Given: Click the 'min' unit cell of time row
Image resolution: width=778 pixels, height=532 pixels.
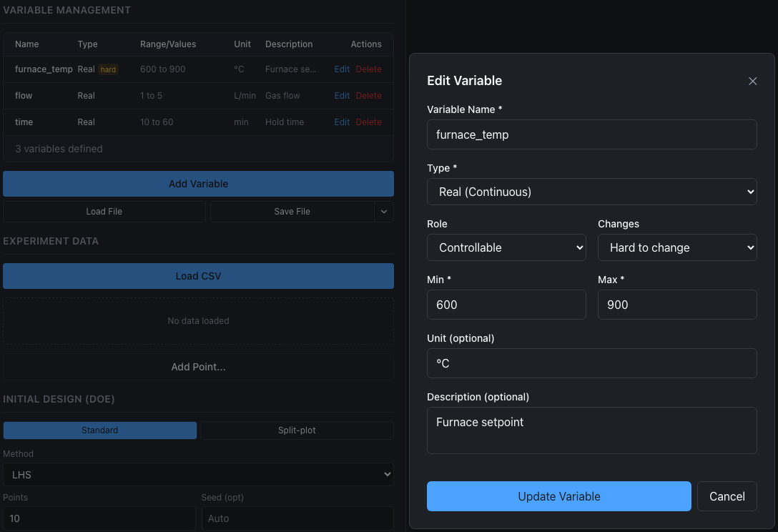Looking at the screenshot, I should pos(241,122).
